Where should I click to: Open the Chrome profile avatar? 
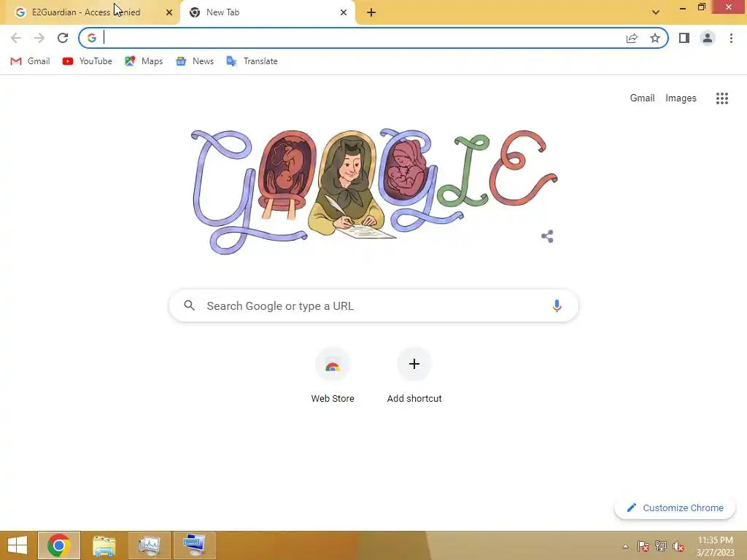click(x=708, y=38)
